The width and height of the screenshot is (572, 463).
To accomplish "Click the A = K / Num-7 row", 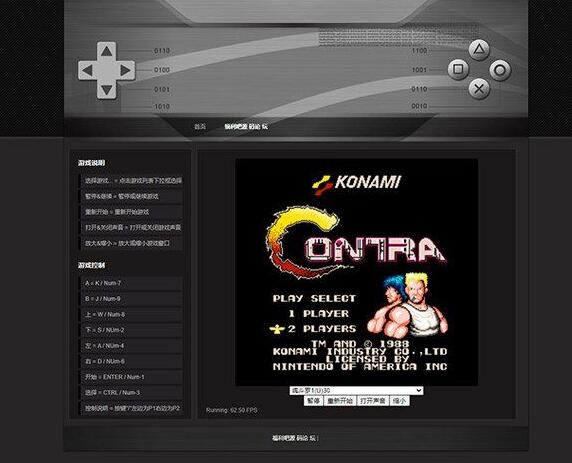I will pos(132,283).
